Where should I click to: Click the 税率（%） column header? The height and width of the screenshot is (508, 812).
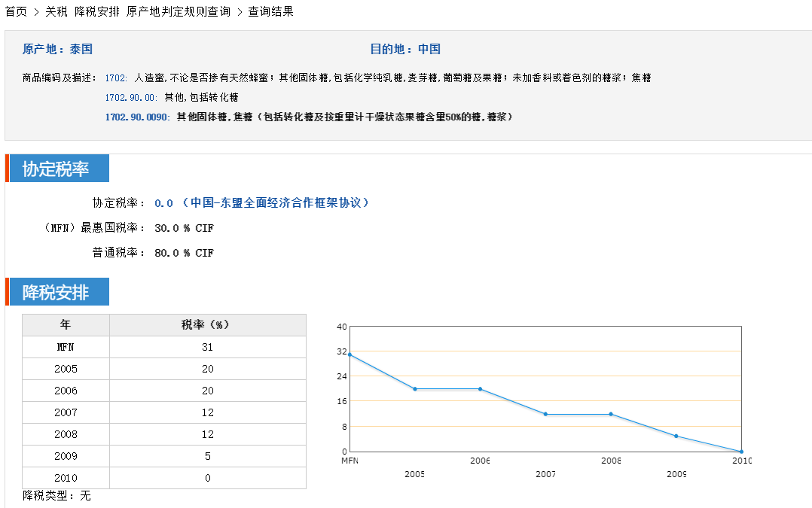click(x=207, y=325)
